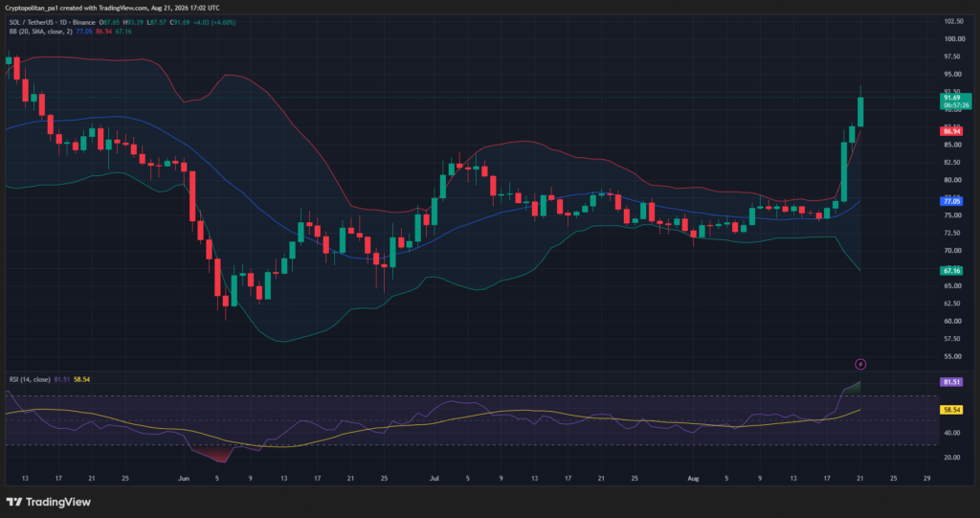Click the 97.50 price axis tick
The image size is (980, 518).
[952, 56]
